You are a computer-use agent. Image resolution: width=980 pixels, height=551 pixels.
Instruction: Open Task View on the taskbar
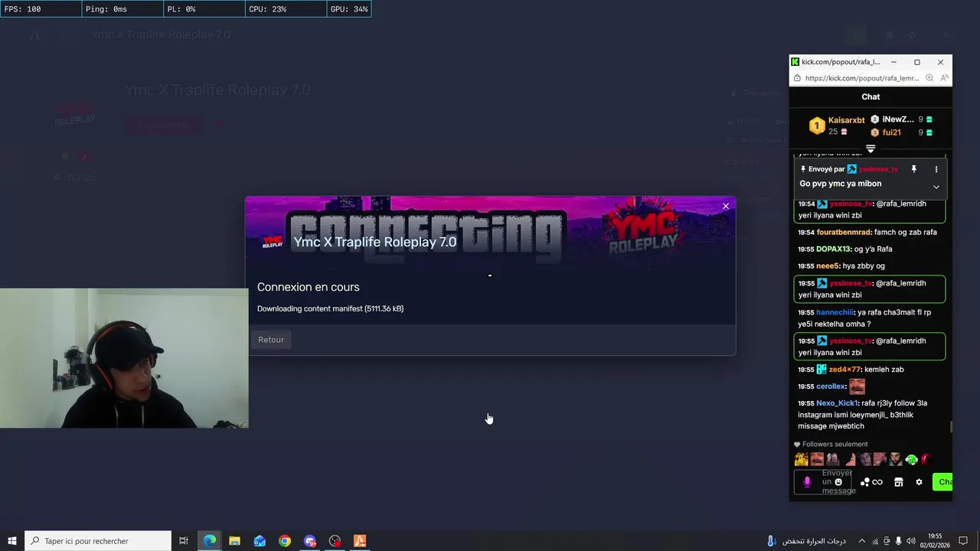[x=184, y=541]
